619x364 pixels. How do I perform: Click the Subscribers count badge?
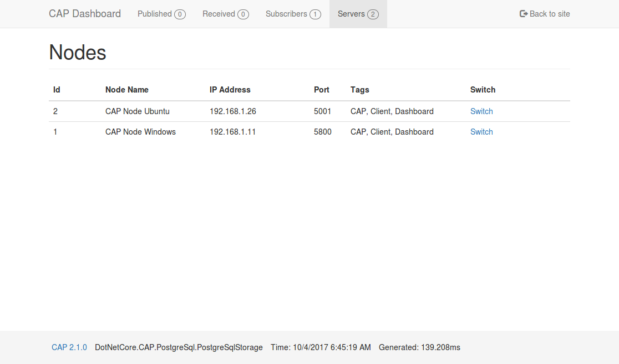[x=315, y=14]
